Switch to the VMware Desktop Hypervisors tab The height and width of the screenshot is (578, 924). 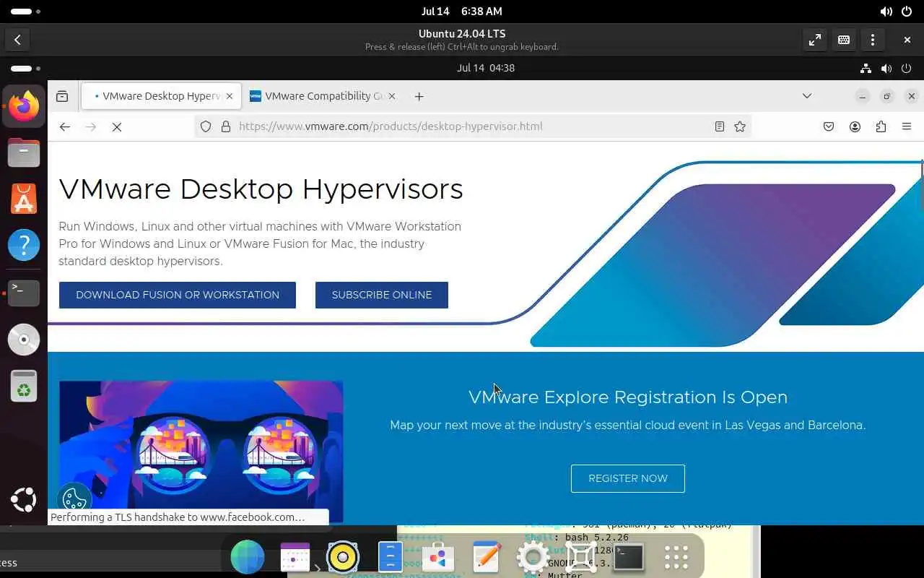point(160,96)
